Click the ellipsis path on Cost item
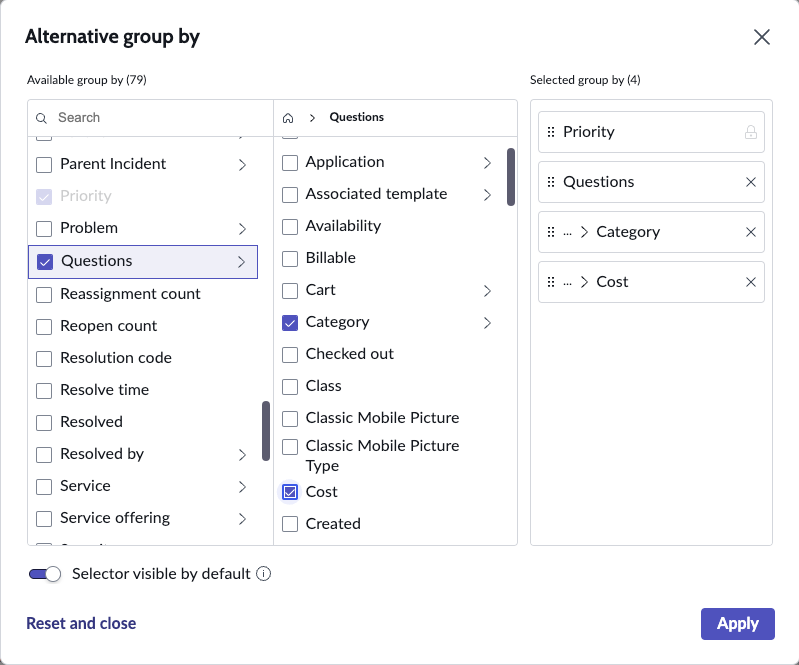 [567, 283]
